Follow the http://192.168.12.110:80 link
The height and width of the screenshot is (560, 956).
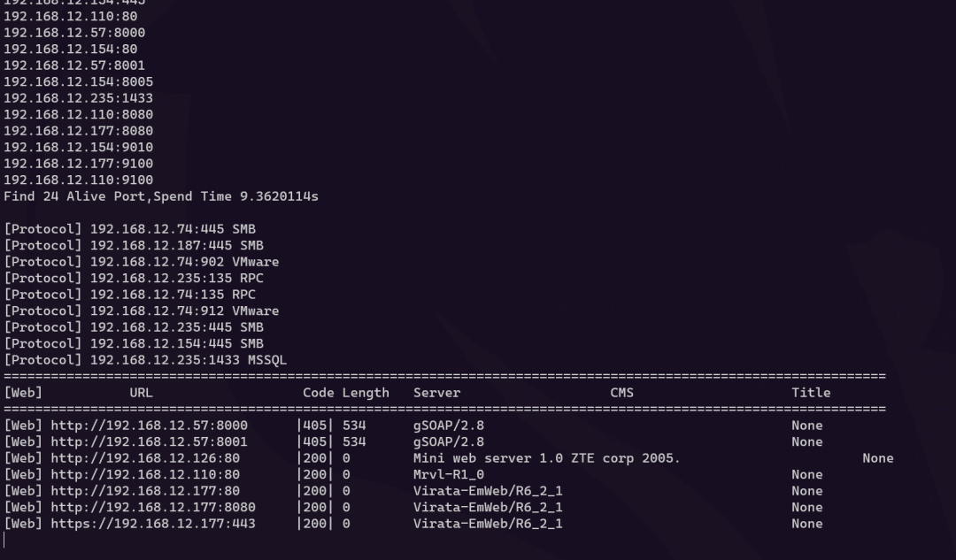point(145,474)
